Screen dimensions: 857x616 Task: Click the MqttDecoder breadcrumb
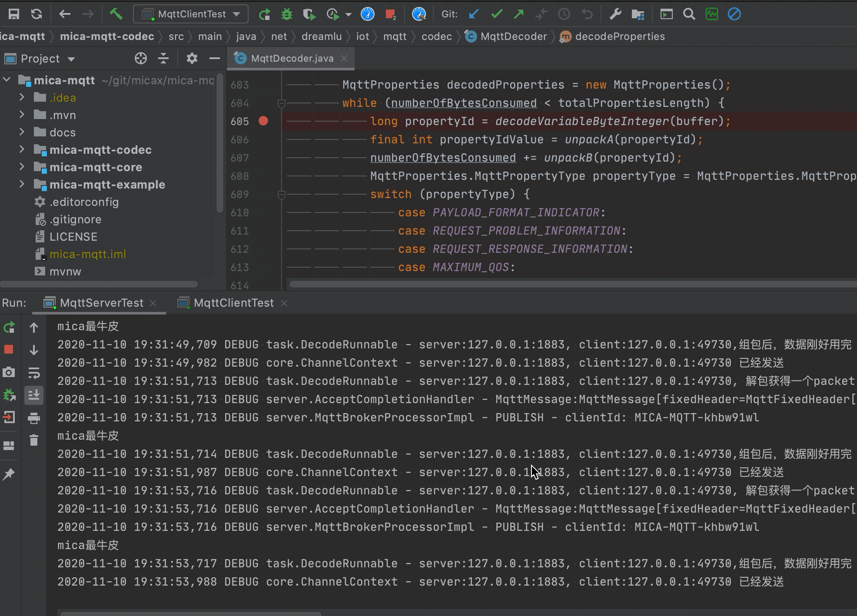click(513, 36)
